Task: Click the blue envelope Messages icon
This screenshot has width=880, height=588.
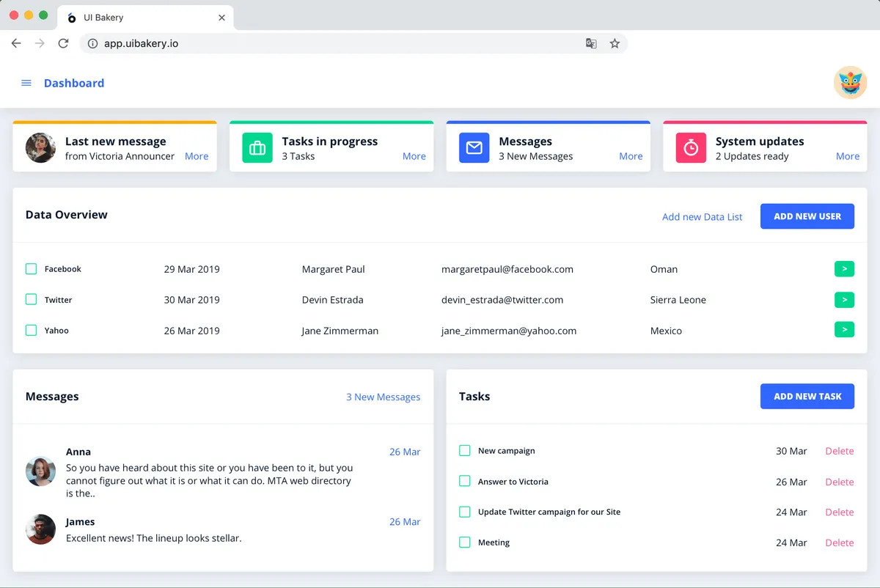Action: pos(474,148)
